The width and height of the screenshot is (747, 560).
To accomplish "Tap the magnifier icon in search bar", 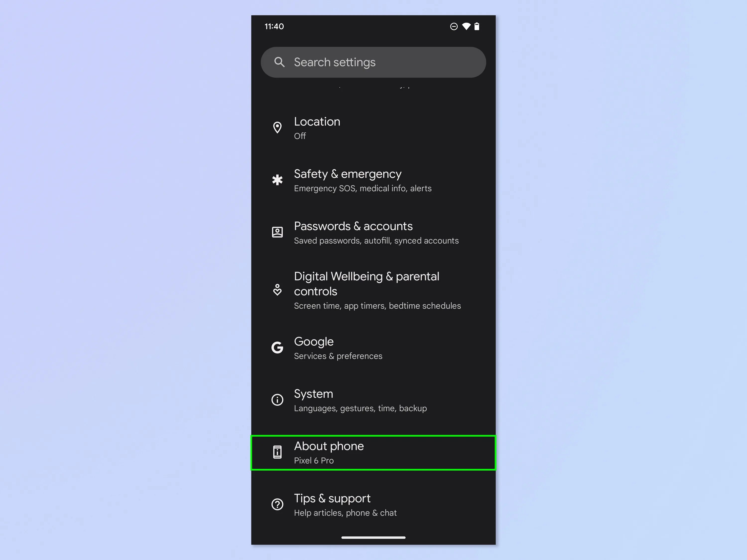I will [279, 62].
